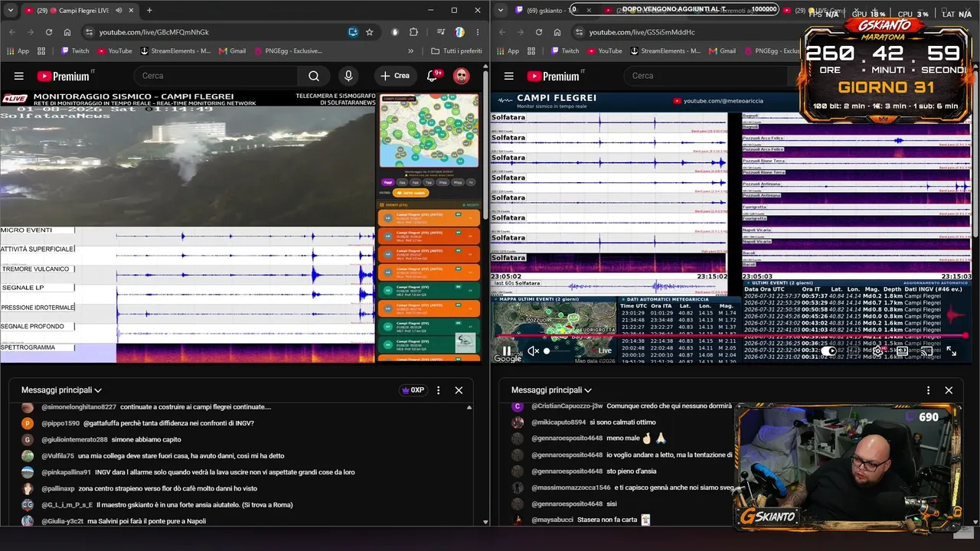
Task: Start voice search with microphone icon
Action: 348,76
